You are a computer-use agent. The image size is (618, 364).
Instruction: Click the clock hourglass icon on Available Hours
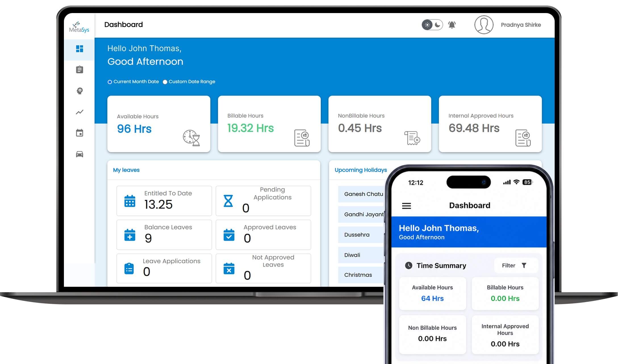click(x=191, y=138)
